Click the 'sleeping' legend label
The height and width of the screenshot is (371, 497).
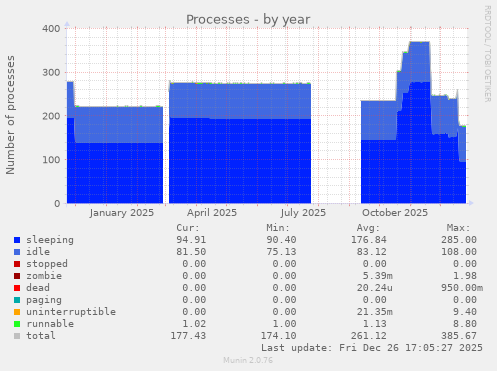(x=50, y=240)
